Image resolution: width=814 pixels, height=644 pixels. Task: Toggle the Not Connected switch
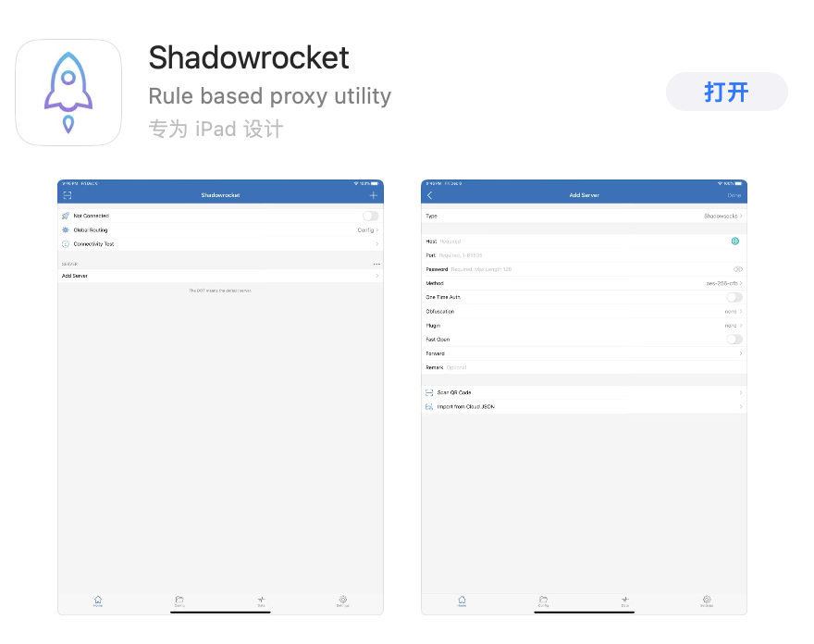[370, 216]
